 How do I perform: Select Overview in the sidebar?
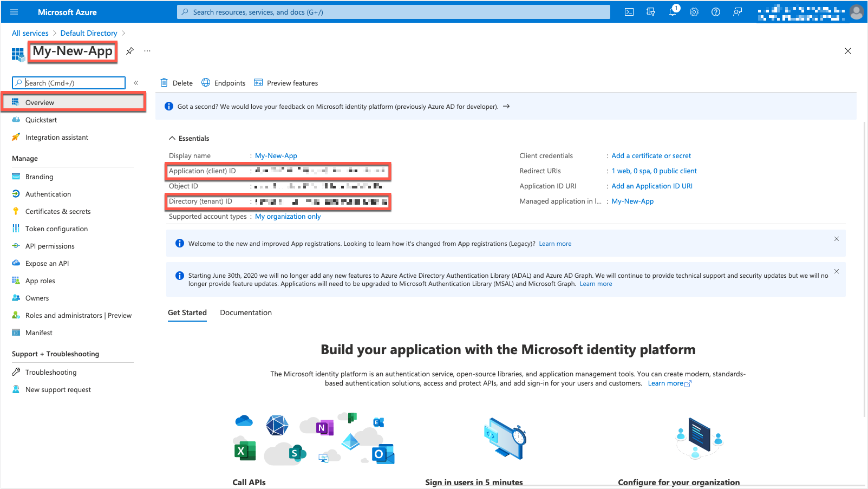(74, 102)
